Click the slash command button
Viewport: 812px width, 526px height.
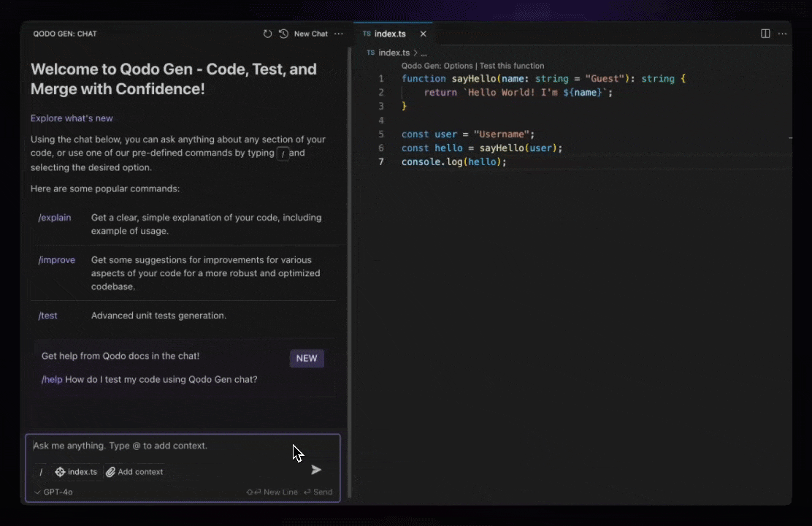click(41, 472)
